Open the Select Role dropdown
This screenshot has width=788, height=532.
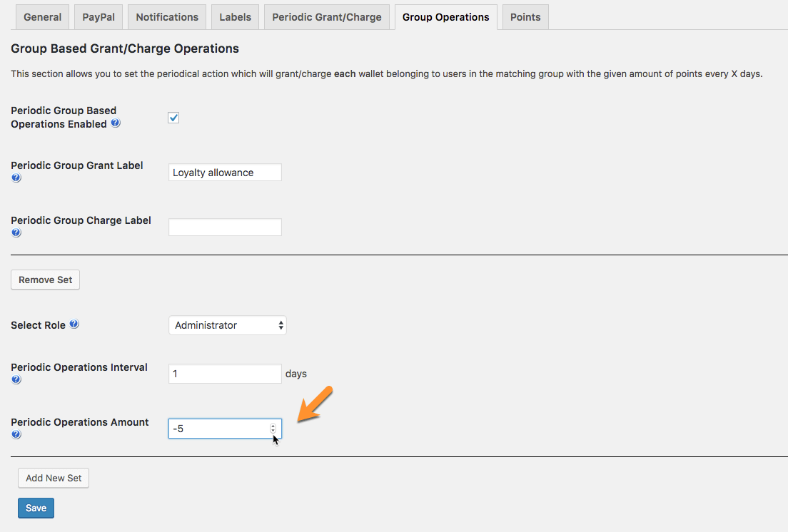(x=227, y=325)
